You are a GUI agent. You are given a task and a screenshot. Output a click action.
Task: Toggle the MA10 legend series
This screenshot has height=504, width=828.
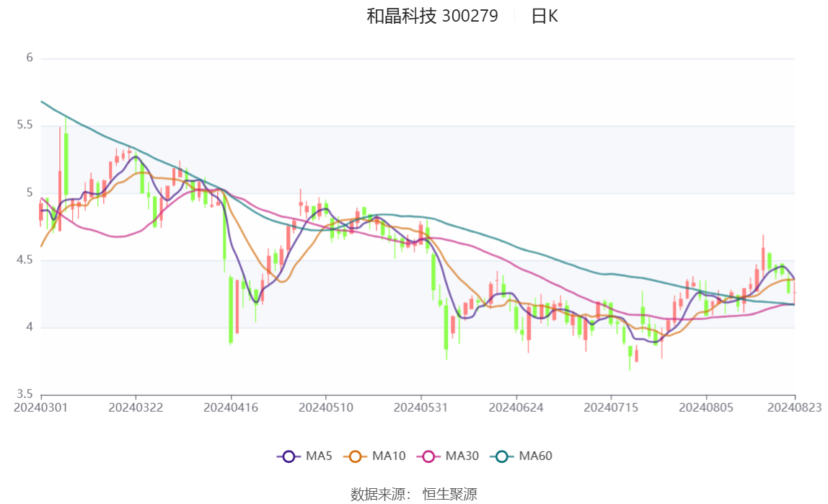(374, 456)
